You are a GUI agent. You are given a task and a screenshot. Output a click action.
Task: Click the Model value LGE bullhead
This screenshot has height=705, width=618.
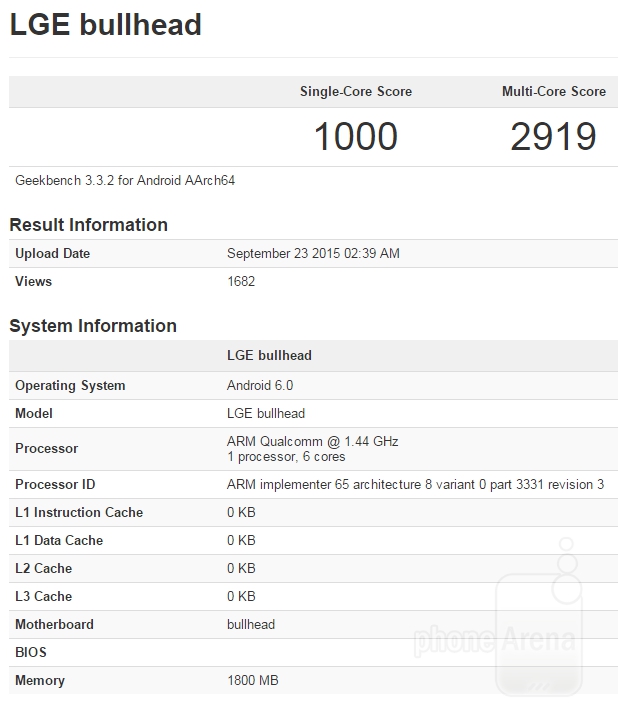[x=266, y=414]
